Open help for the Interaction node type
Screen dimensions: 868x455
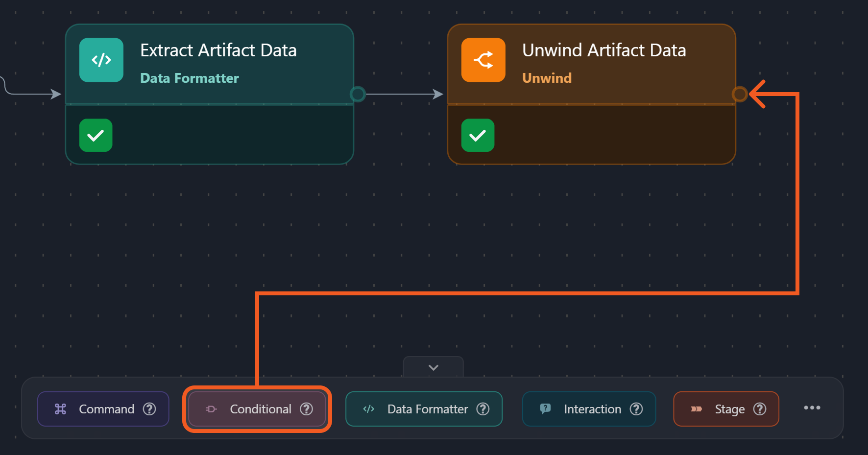(636, 409)
